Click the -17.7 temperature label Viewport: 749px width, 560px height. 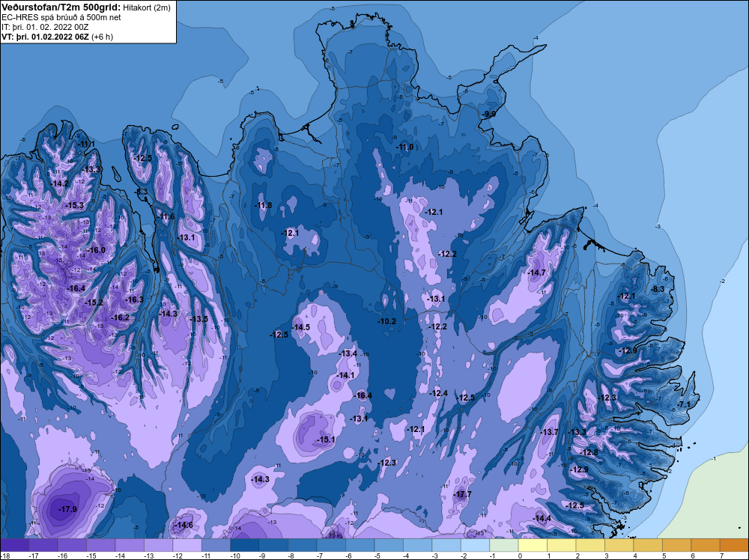click(462, 494)
